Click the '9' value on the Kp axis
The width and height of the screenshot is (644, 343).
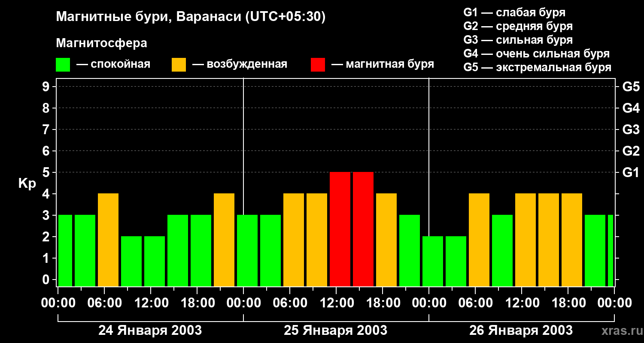47,87
